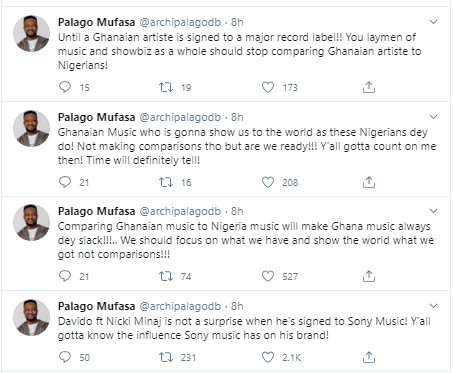This screenshot has width=453, height=373.
Task: Share the tweet about laymen of music
Action: point(369,87)
